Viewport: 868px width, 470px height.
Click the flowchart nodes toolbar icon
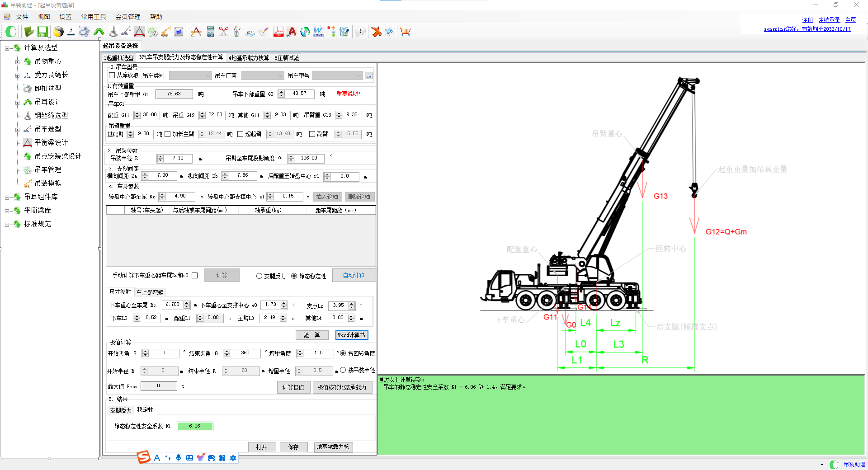[332, 32]
